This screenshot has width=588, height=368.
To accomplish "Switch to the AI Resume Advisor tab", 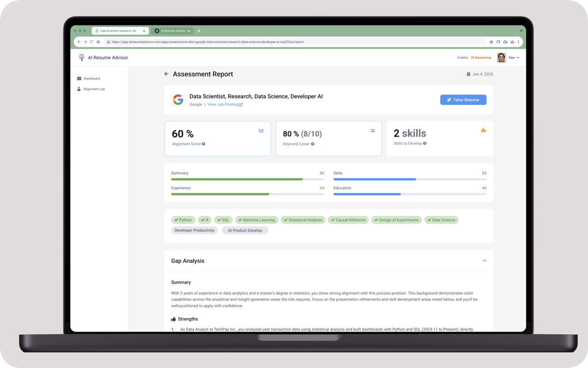I will tap(171, 30).
